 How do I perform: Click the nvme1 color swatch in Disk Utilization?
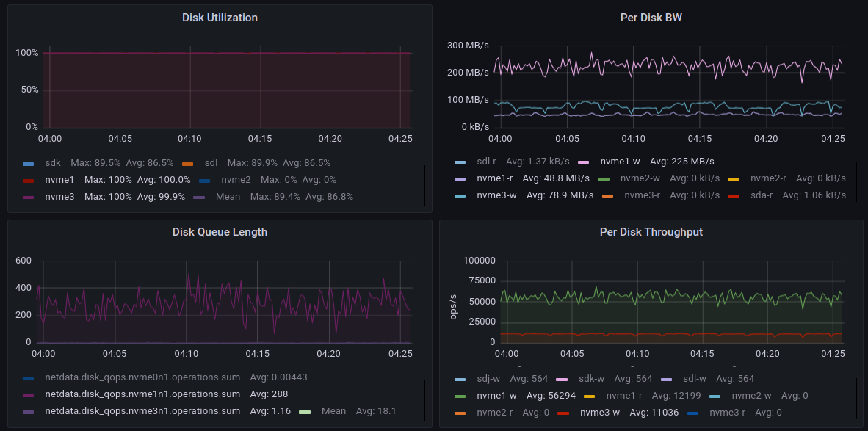tap(29, 180)
